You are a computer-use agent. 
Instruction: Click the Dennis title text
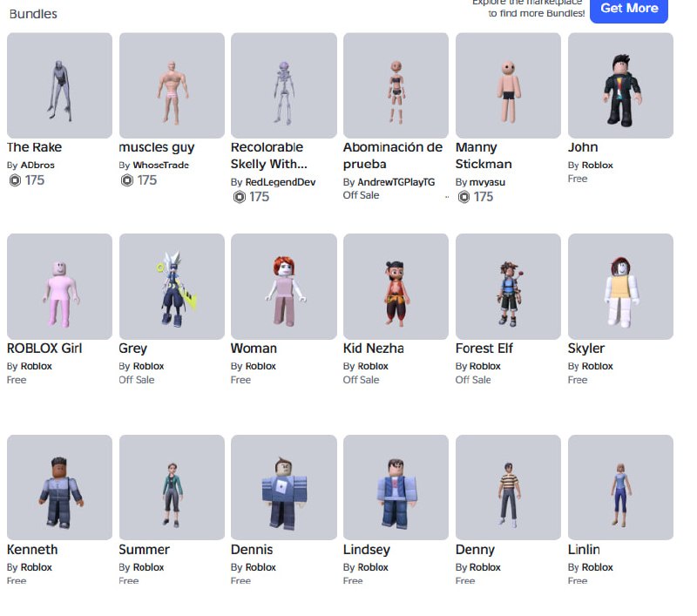click(252, 549)
